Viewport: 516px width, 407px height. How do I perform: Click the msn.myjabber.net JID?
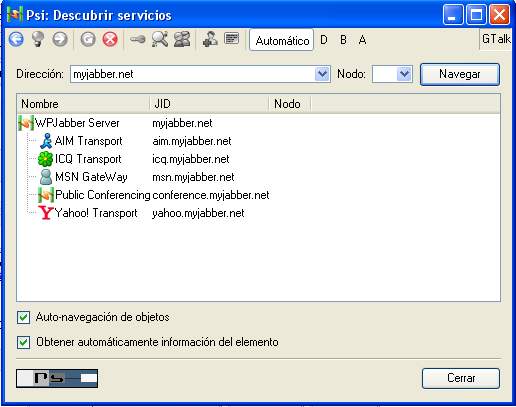click(193, 177)
